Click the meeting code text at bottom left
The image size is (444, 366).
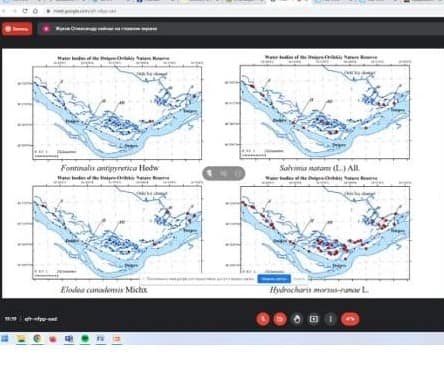pyautogui.click(x=41, y=319)
